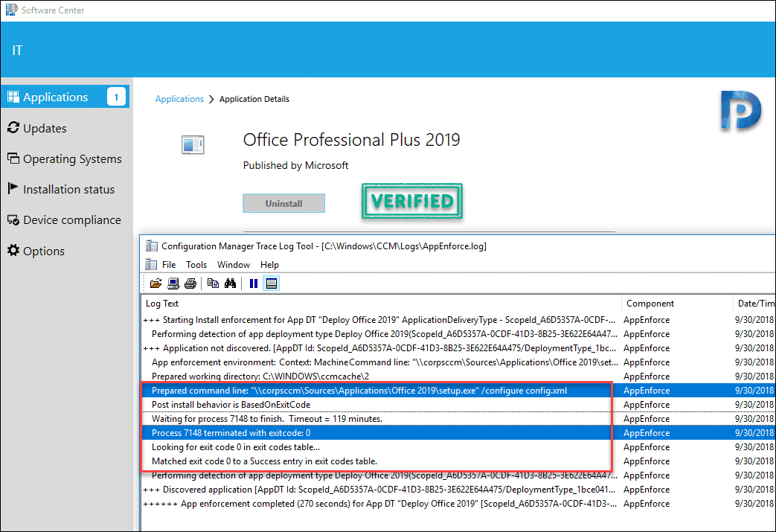Viewport: 776px width, 532px height.
Task: Click the Print toolbar icon
Action: pyautogui.click(x=190, y=283)
